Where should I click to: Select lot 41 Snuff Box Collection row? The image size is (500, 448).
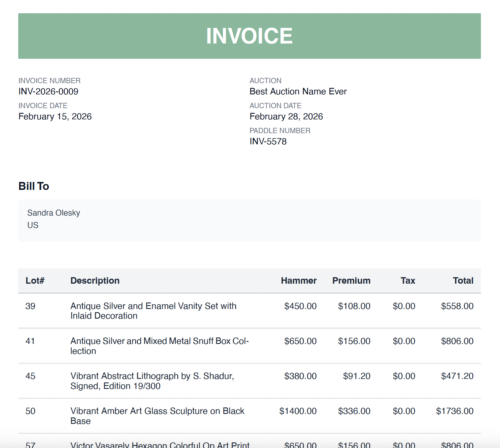[x=160, y=346]
